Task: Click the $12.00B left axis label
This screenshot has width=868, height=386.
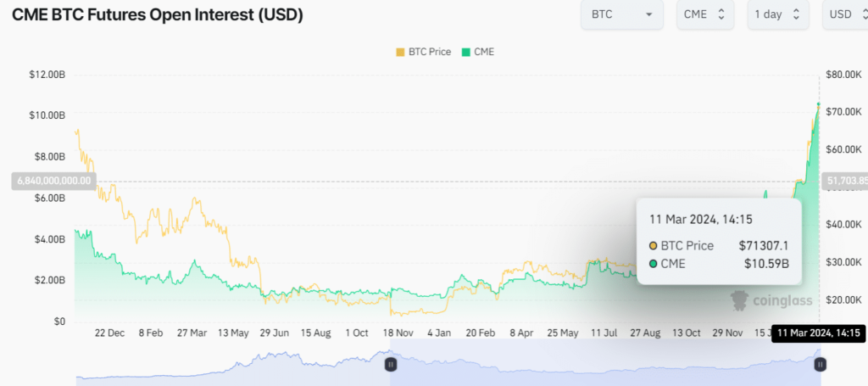Action: click(47, 75)
